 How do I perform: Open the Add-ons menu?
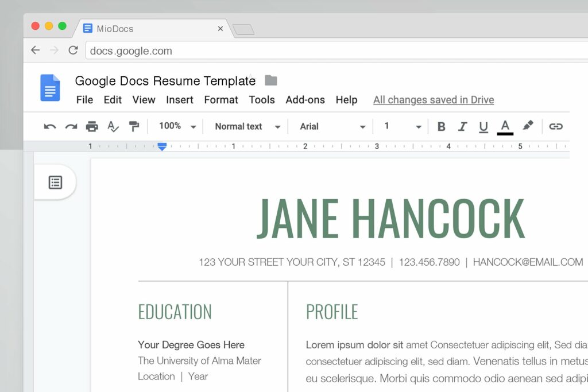(305, 100)
